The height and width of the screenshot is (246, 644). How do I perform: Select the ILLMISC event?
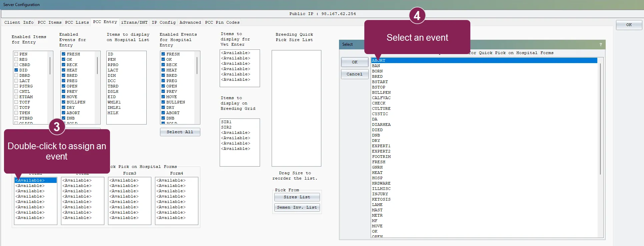coord(381,189)
